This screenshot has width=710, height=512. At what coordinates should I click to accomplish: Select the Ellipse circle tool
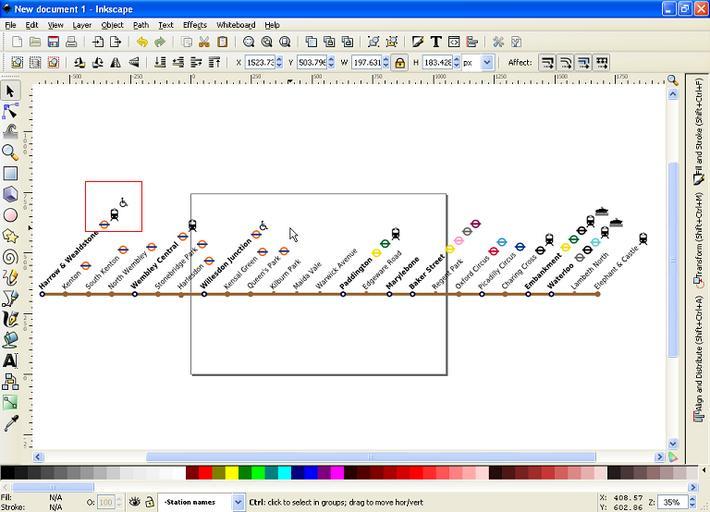pyautogui.click(x=10, y=215)
